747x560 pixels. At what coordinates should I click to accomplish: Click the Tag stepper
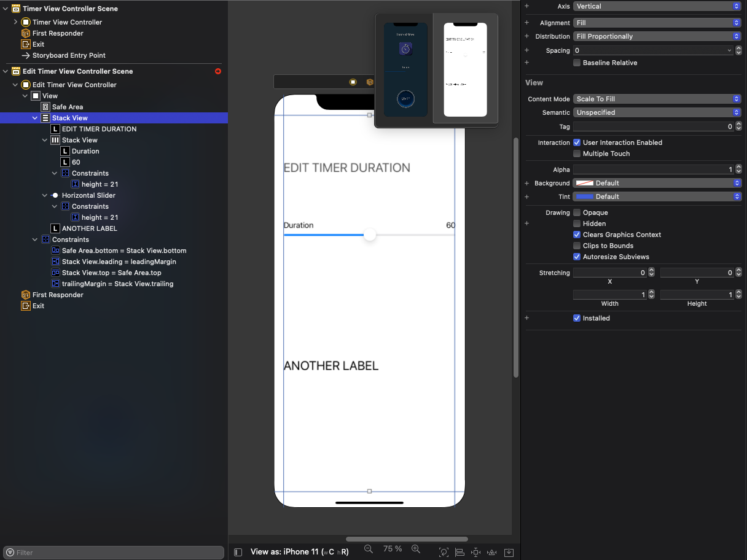[x=738, y=126]
